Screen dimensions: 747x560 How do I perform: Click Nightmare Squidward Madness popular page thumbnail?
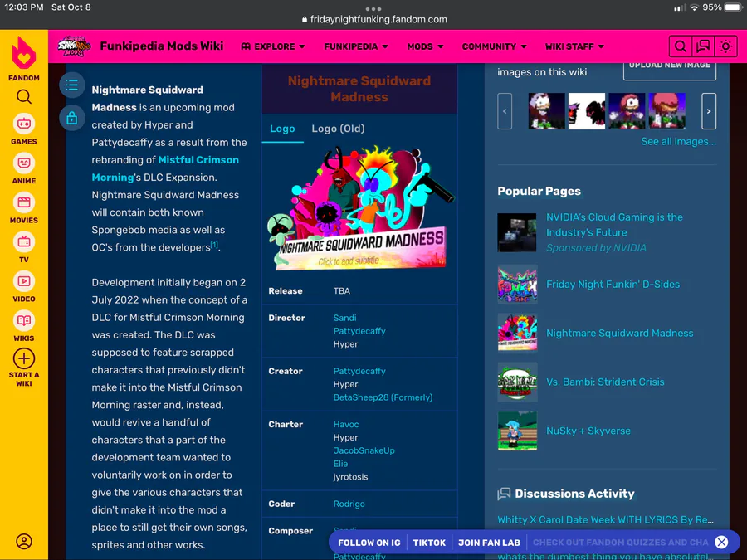pyautogui.click(x=517, y=333)
